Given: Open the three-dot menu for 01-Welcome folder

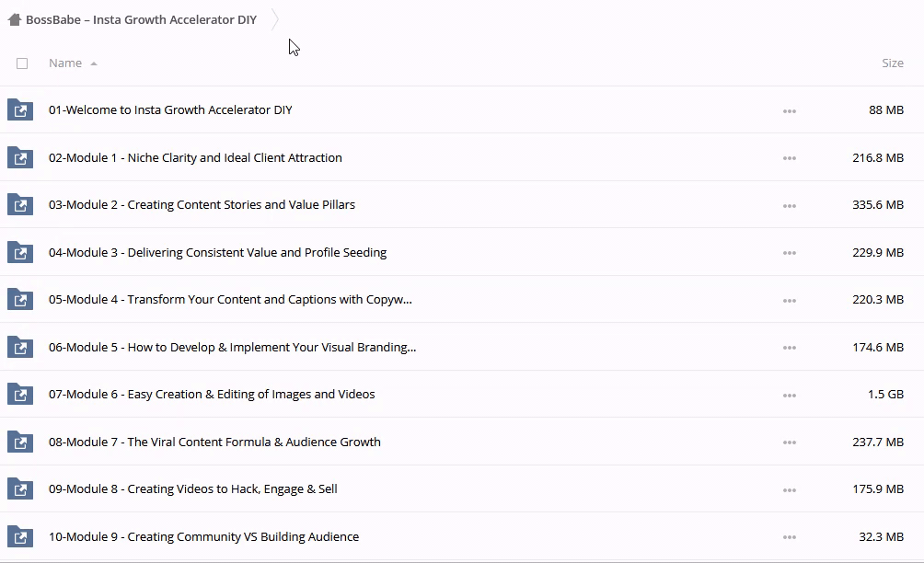Looking at the screenshot, I should 789,111.
